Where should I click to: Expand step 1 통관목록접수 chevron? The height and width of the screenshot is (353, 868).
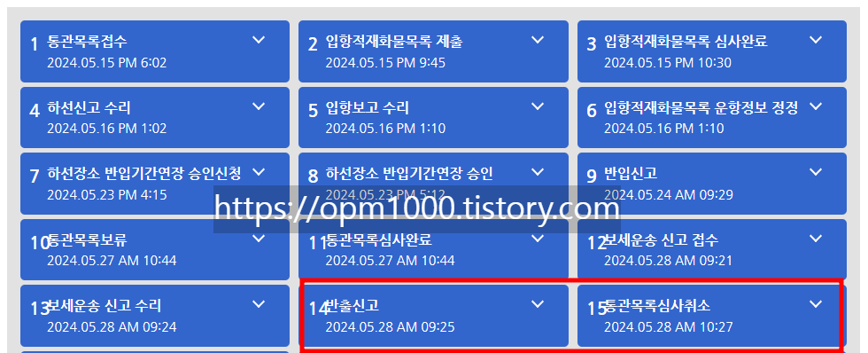(259, 40)
